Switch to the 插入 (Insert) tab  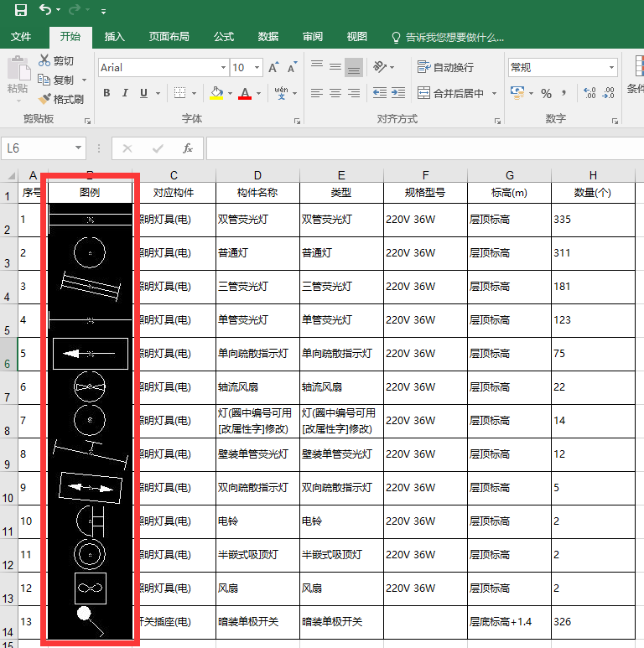click(x=115, y=37)
